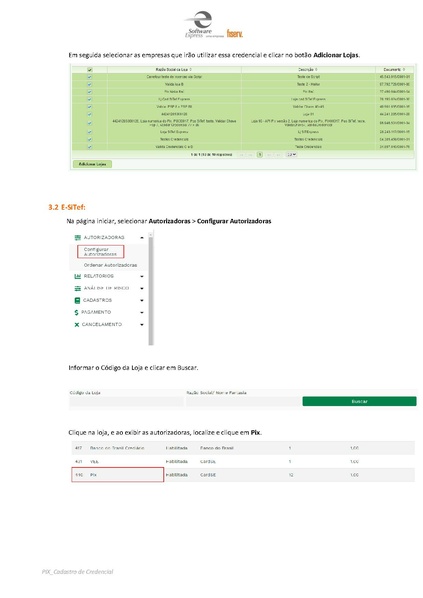Image resolution: width=423 pixels, height=598 pixels.
Task: Click the Pix authorizer row link
Action: pos(117,475)
